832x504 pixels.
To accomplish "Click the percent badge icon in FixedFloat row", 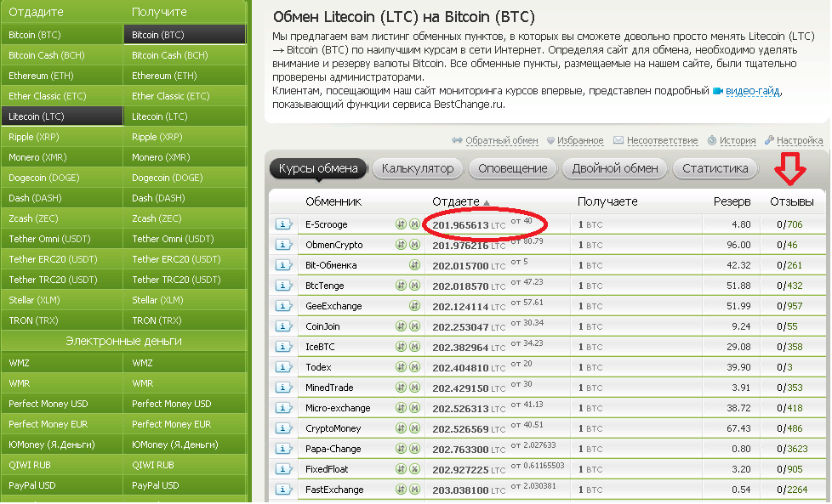I will (x=415, y=469).
